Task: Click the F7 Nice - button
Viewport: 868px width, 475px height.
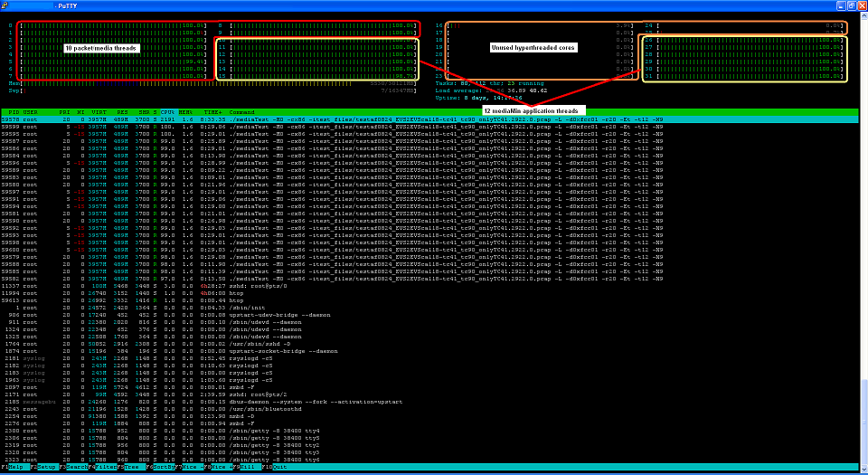Action: [191, 467]
